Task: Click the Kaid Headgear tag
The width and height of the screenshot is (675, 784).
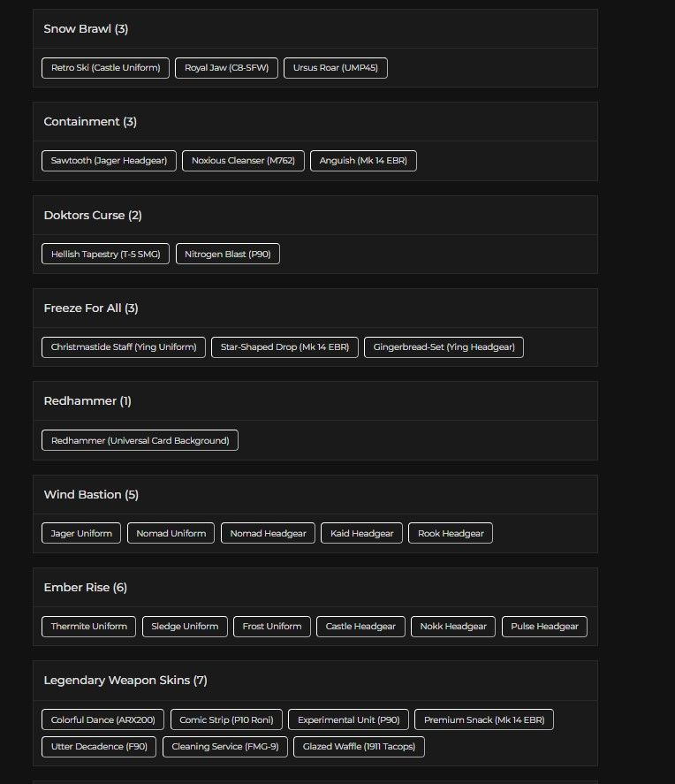Action: coord(361,533)
